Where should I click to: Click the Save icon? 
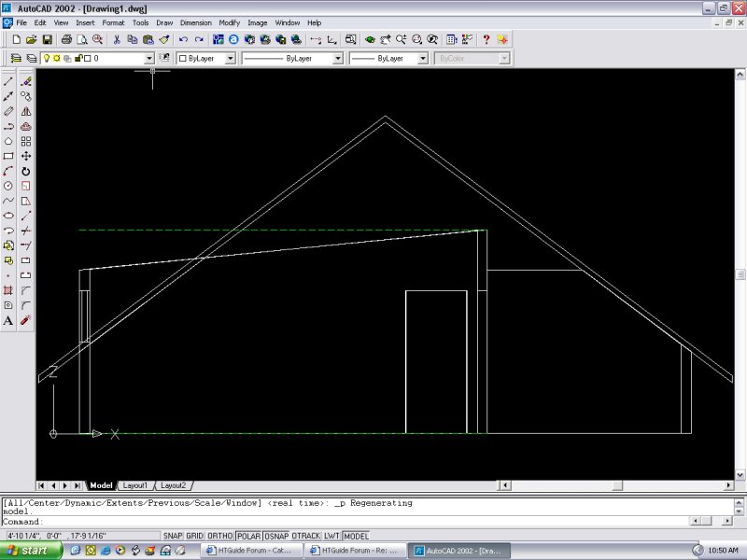click(x=47, y=39)
